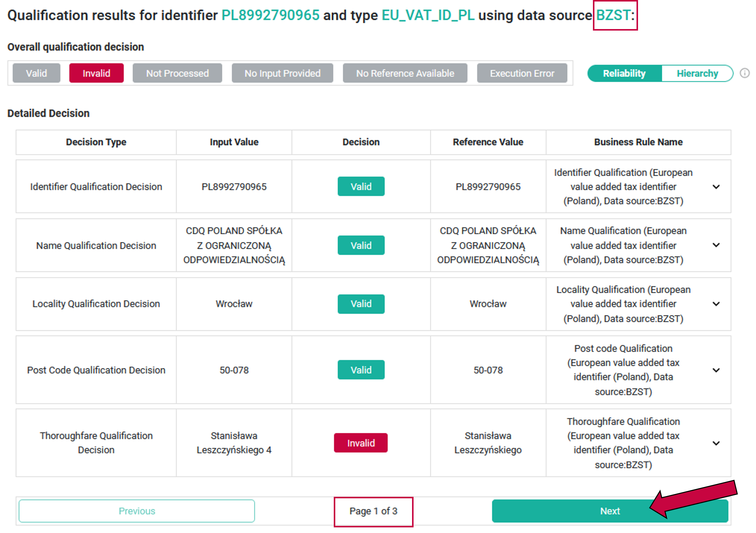Click the Page 1 of 3 indicator

(x=373, y=511)
